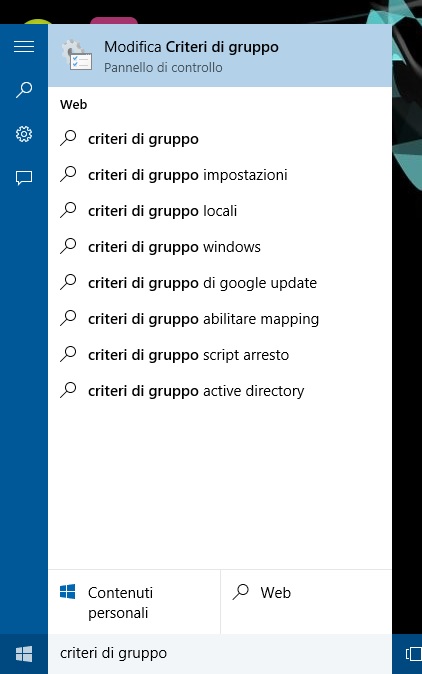Expand the hamburger menu icon

click(x=24, y=46)
